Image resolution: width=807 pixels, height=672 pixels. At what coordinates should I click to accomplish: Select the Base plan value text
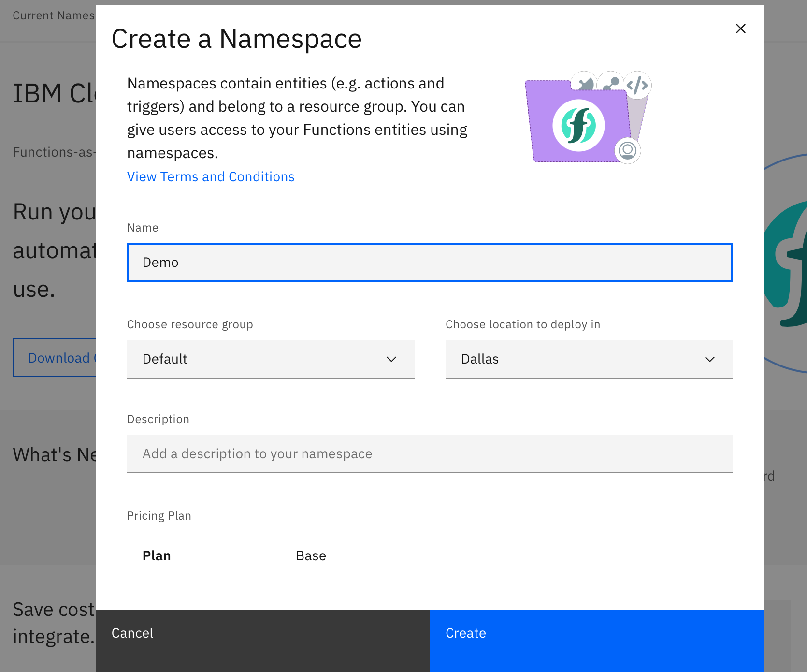pos(311,556)
